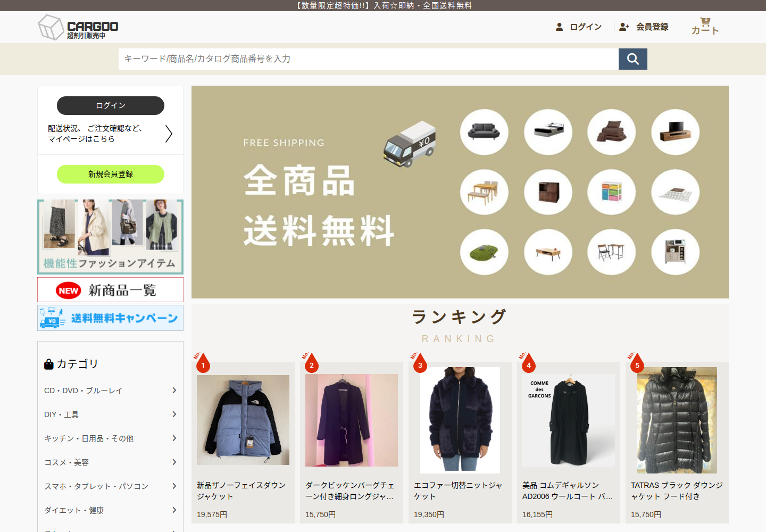Open the TATRAS black down jacket image

pyautogui.click(x=677, y=420)
